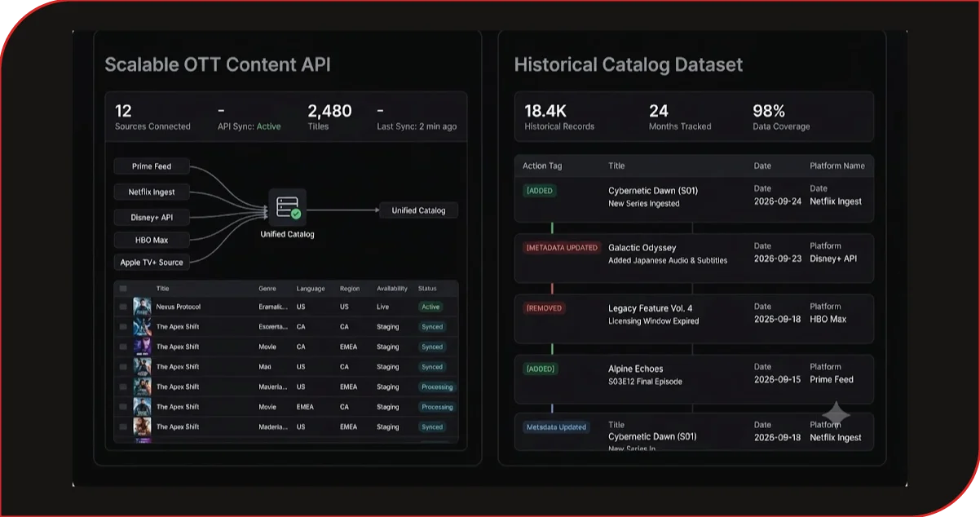Viewport: 980px width, 517px height.
Task: Click the Unified Catalog server icon with green check
Action: pyautogui.click(x=287, y=208)
